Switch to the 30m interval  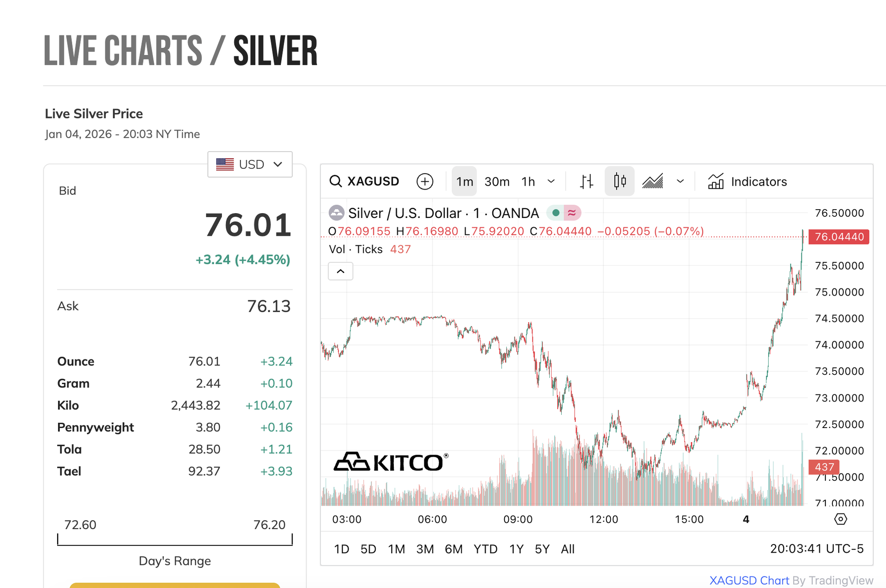(x=497, y=182)
